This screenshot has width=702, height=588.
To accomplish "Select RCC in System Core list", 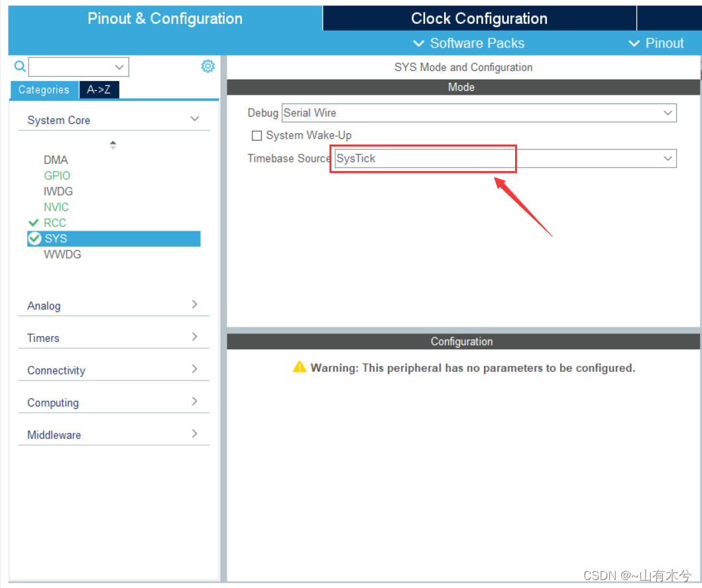I will (x=54, y=223).
